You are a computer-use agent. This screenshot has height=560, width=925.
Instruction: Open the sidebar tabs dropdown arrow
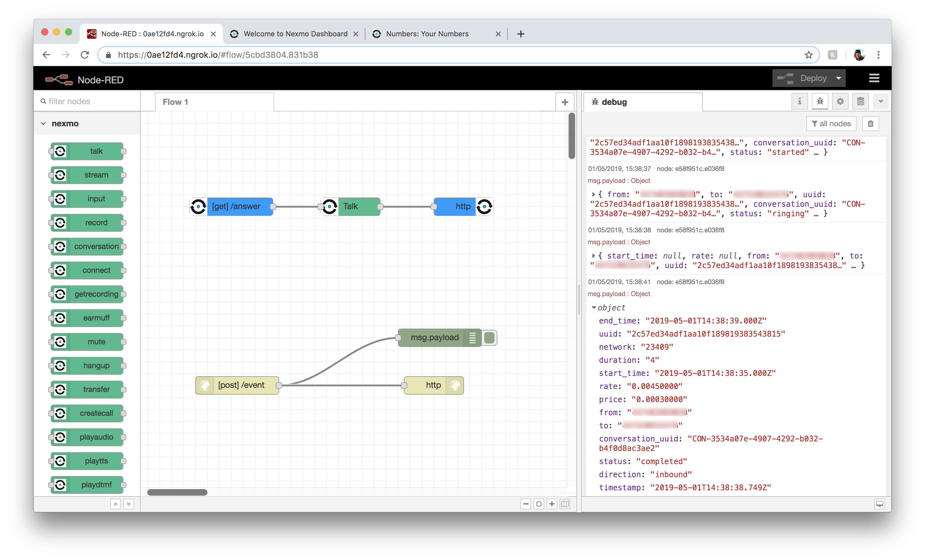coord(881,101)
